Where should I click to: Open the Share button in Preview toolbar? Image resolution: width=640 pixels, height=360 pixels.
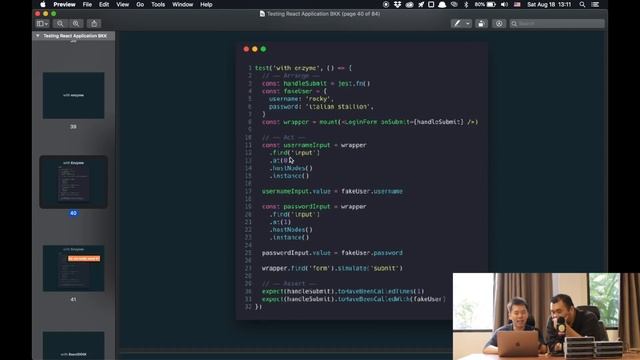[94, 24]
